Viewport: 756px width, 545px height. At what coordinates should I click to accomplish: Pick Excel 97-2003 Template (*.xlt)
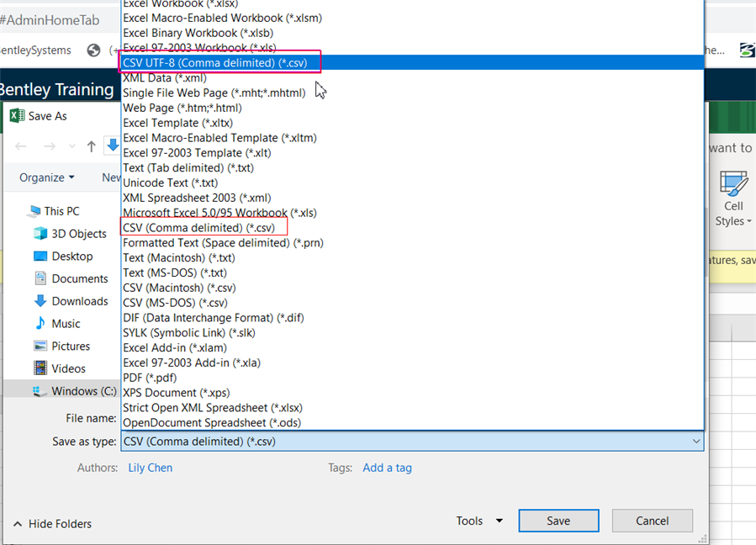pos(412,152)
